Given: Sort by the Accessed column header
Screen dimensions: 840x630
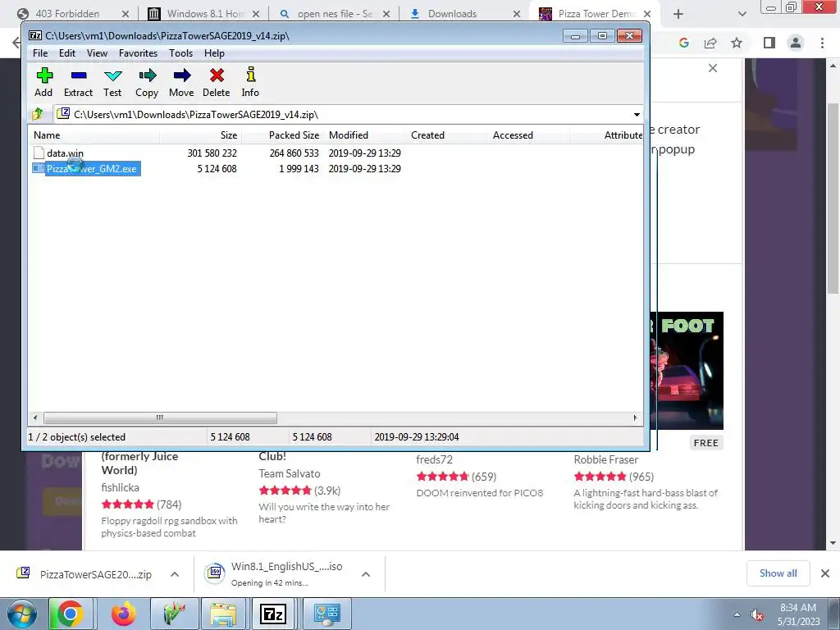Looking at the screenshot, I should (x=528, y=135).
